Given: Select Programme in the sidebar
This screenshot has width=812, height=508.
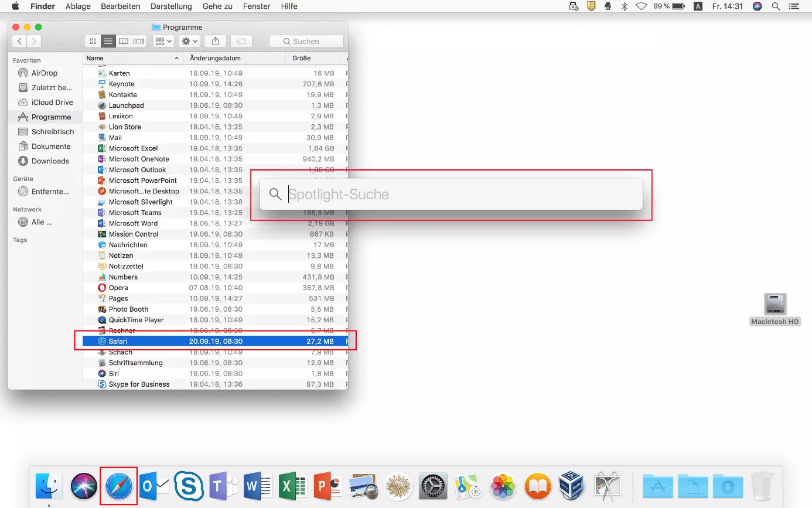Looking at the screenshot, I should pos(45,117).
